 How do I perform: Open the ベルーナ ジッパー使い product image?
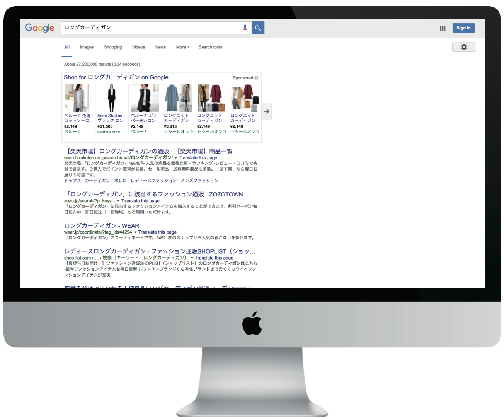pos(145,98)
